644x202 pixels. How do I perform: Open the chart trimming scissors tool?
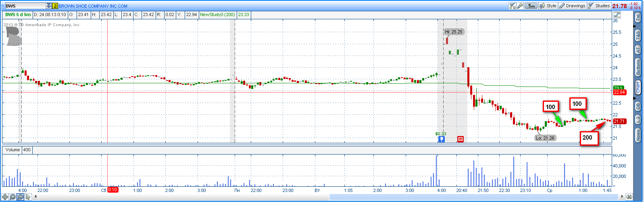point(512,6)
